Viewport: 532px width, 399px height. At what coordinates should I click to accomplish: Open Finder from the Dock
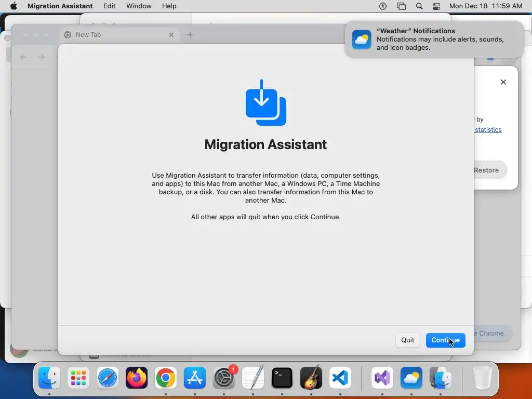pos(49,378)
